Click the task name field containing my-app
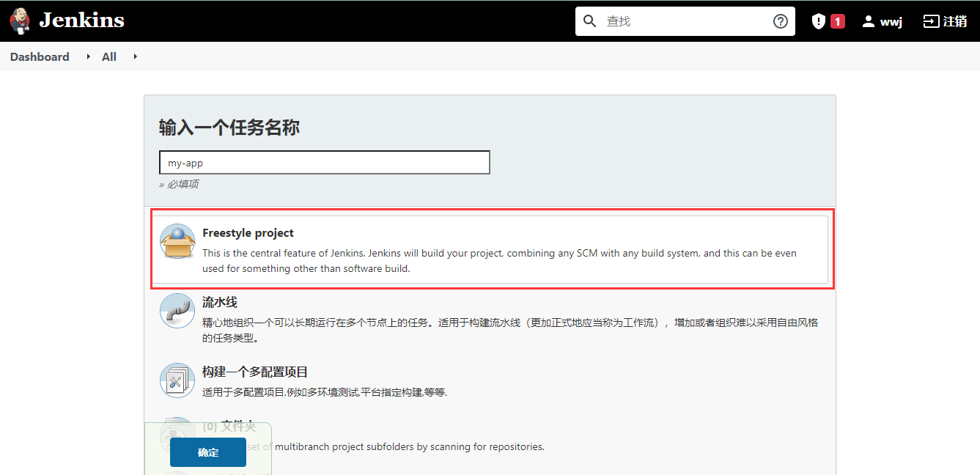 [325, 162]
